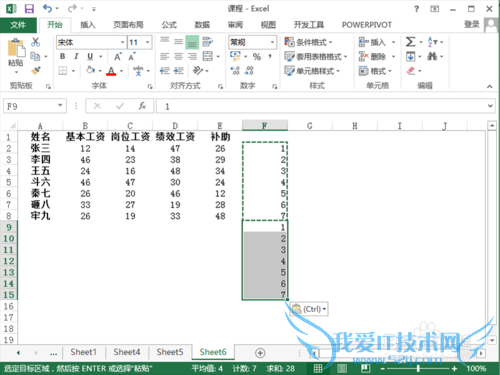The width and height of the screenshot is (500, 375).
Task: Open the Sheet1 worksheet tab
Action: click(x=83, y=352)
